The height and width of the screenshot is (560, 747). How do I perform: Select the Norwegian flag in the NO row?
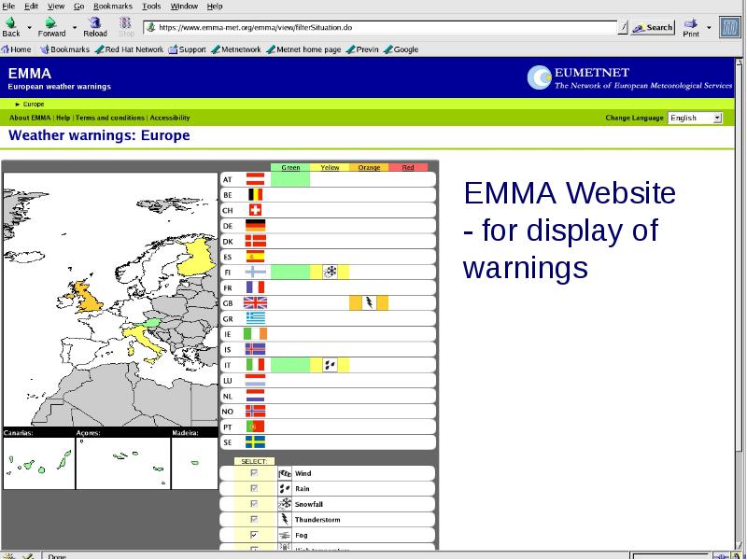(255, 411)
